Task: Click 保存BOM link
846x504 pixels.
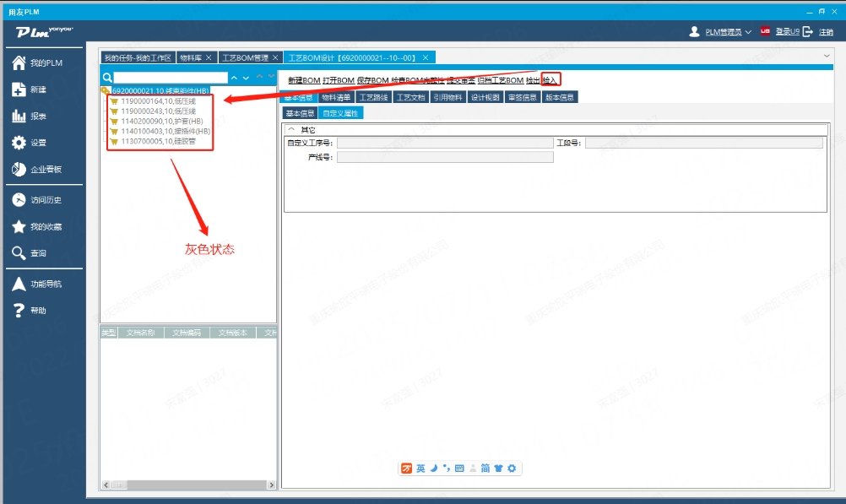Action: point(372,80)
